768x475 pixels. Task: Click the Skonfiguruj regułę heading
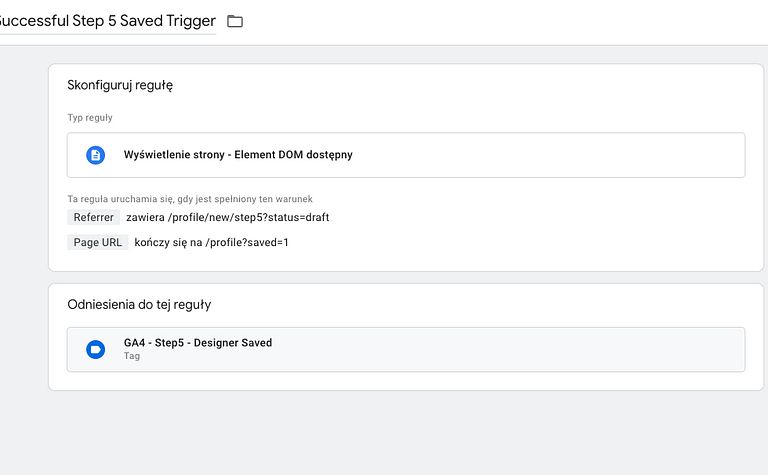pyautogui.click(x=120, y=85)
